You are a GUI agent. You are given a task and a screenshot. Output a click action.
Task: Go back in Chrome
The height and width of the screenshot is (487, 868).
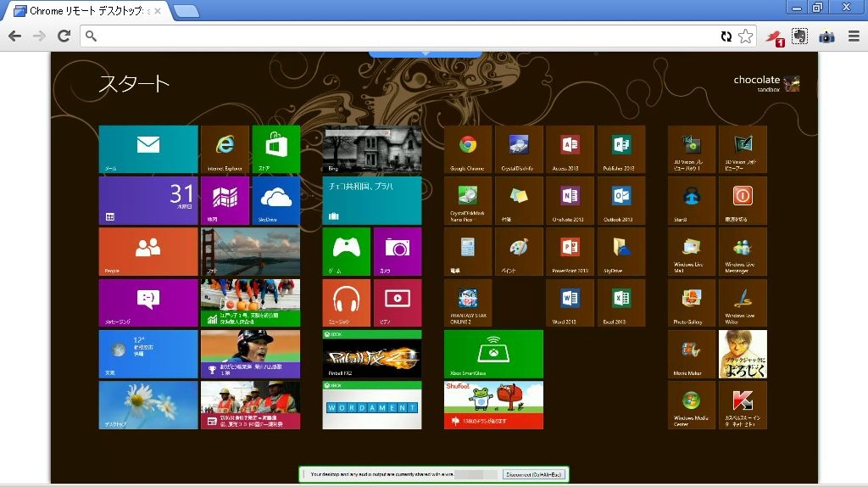click(15, 36)
